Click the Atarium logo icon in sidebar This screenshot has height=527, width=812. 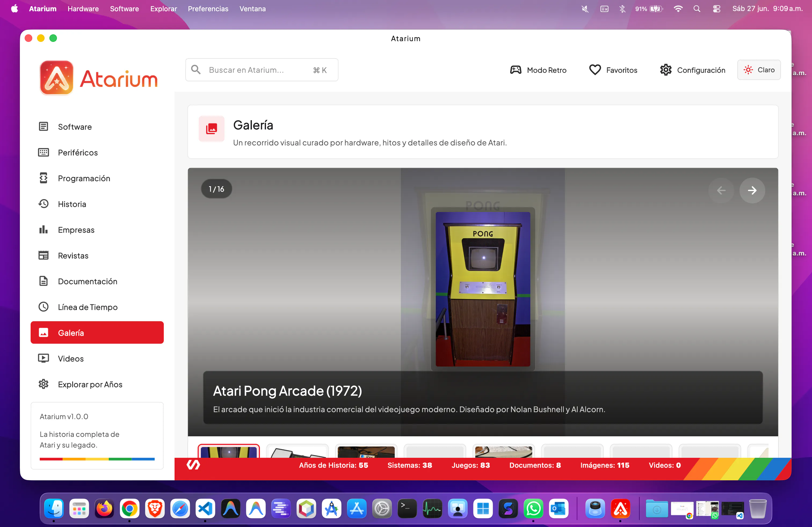[x=57, y=78]
